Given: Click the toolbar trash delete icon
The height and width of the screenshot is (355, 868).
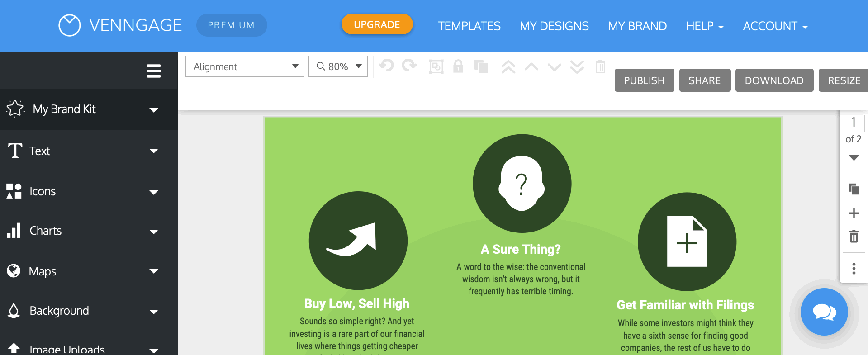Looking at the screenshot, I should (x=600, y=66).
